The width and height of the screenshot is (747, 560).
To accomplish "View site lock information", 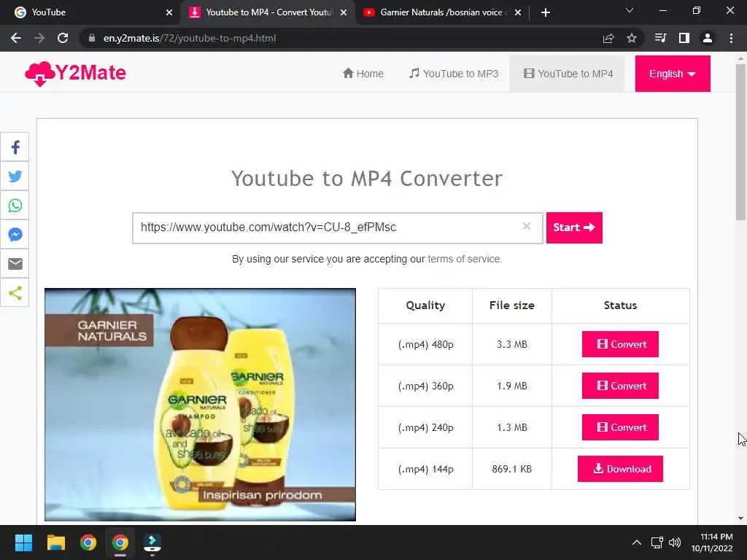I will tap(92, 38).
